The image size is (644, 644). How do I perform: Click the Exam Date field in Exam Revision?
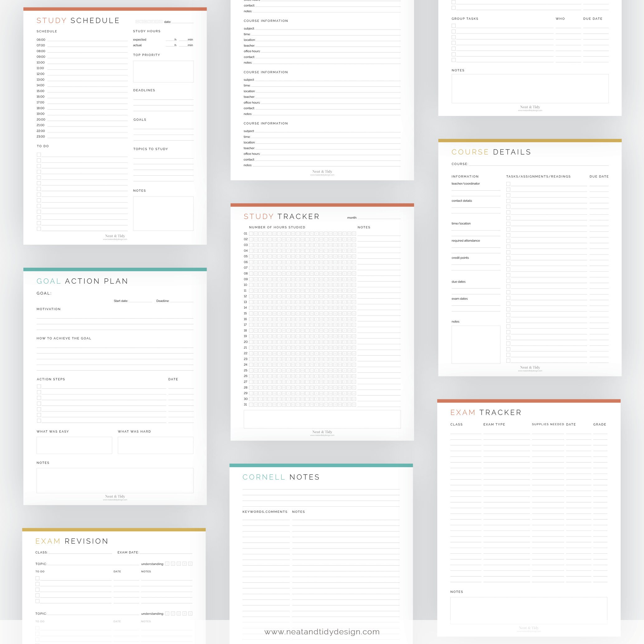pyautogui.click(x=166, y=552)
